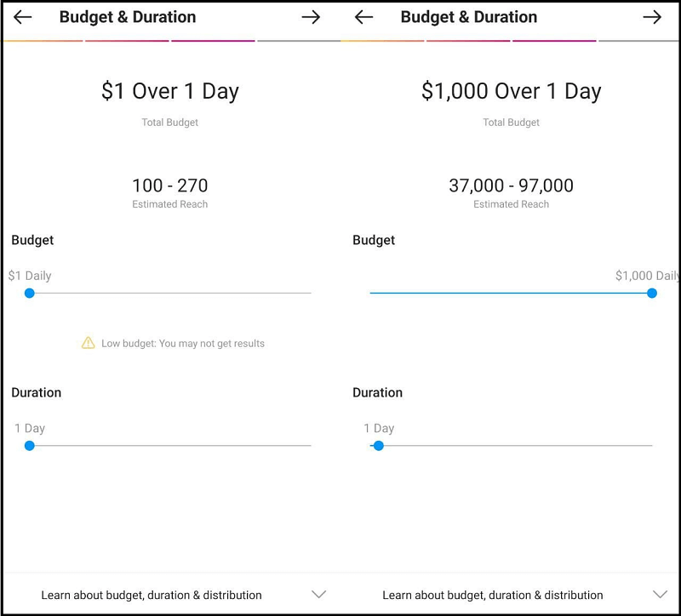Click the '$1,000 Over 1 Day' total budget
681x616 pixels.
(511, 92)
